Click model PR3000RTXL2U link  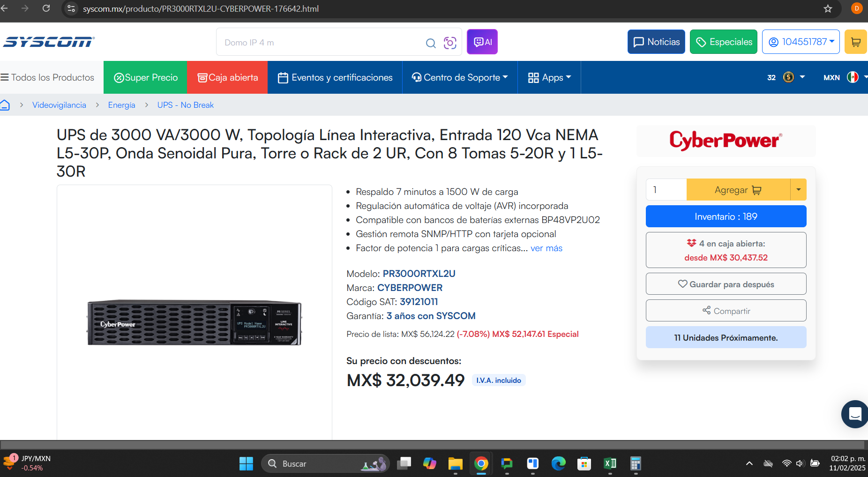click(x=419, y=274)
